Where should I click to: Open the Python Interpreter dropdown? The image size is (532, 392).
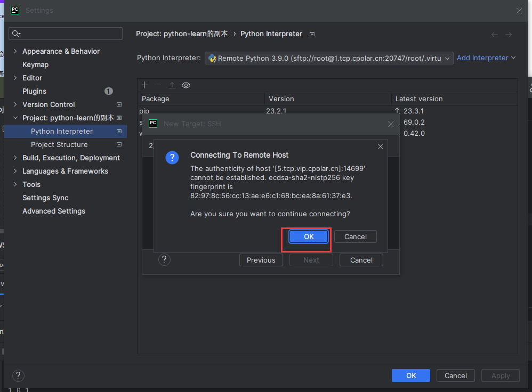coord(329,58)
